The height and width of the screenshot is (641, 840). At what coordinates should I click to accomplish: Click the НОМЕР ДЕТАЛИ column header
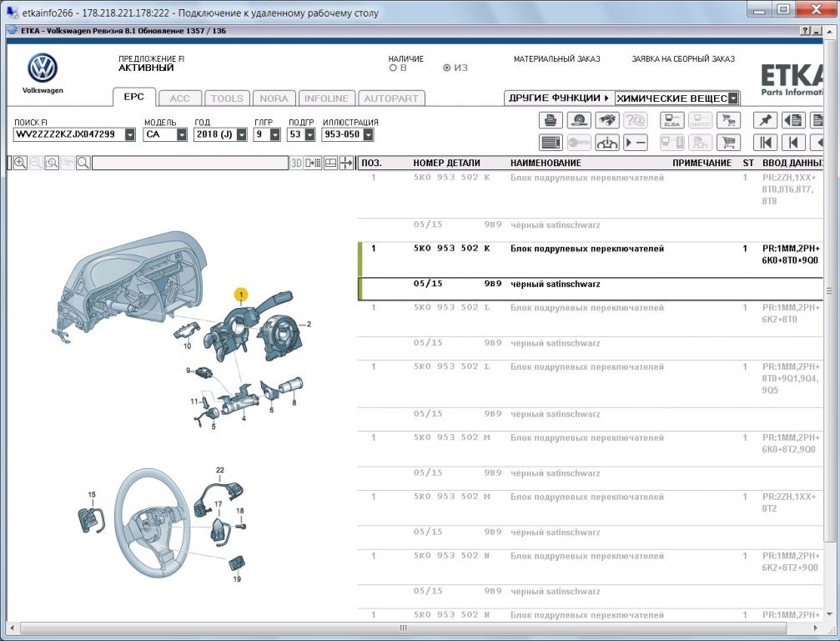(446, 163)
